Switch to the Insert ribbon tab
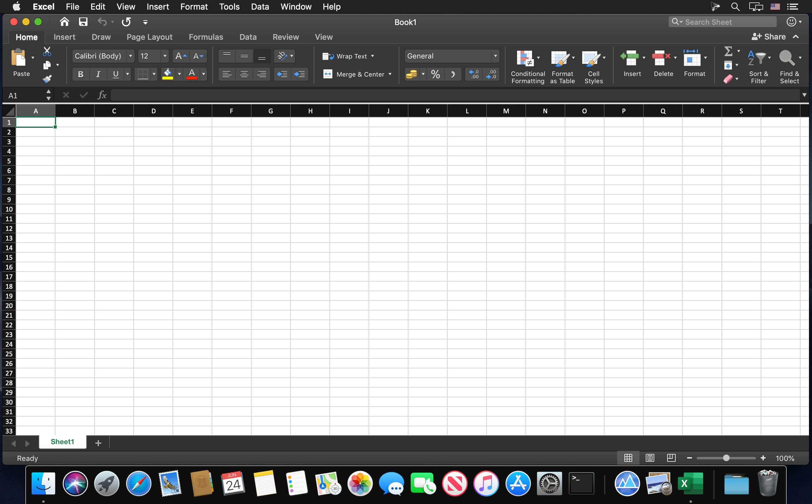This screenshot has width=812, height=504. [65, 36]
